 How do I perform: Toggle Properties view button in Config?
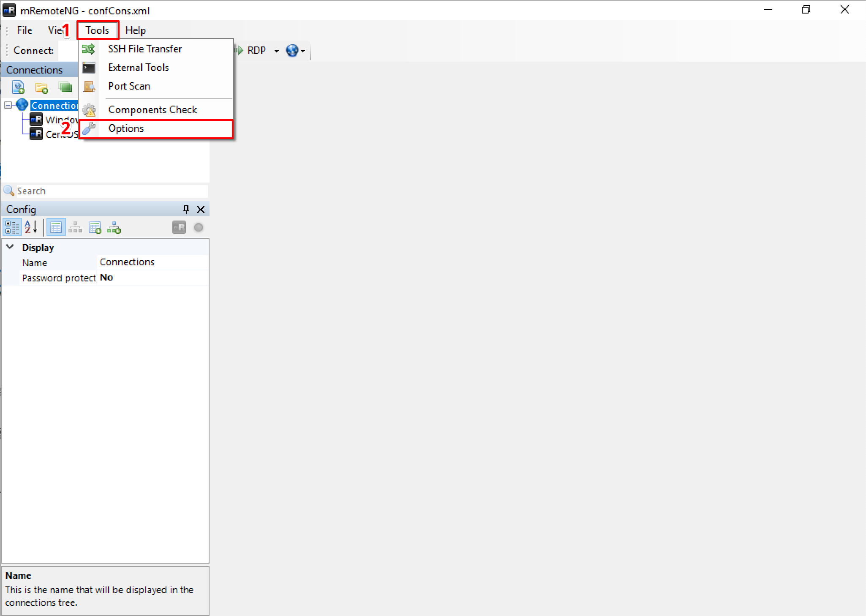click(56, 228)
